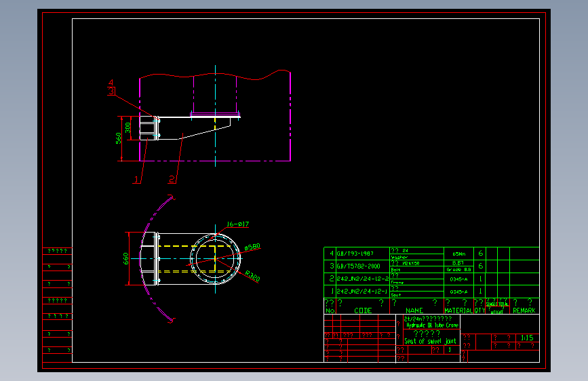Image resolution: width=588 pixels, height=381 pixels.
Task: Click the MATERIAL column header
Action: click(x=458, y=310)
